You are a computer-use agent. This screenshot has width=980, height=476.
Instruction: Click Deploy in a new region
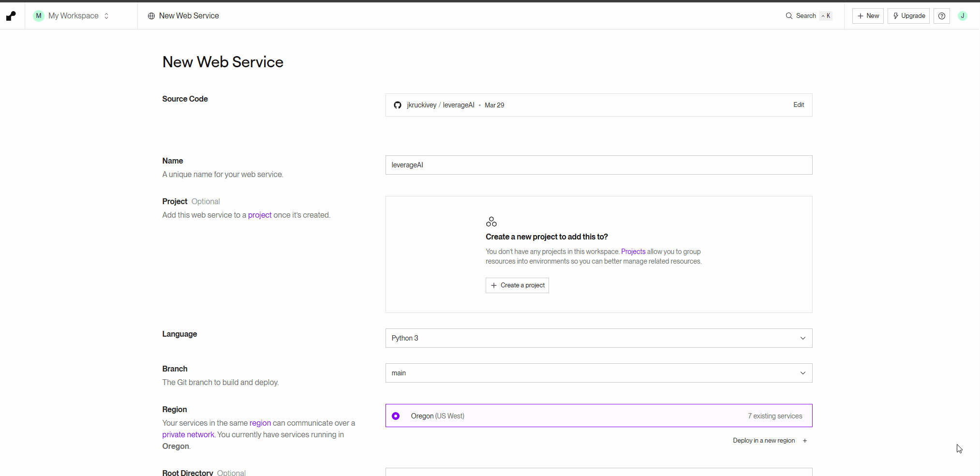click(x=764, y=441)
